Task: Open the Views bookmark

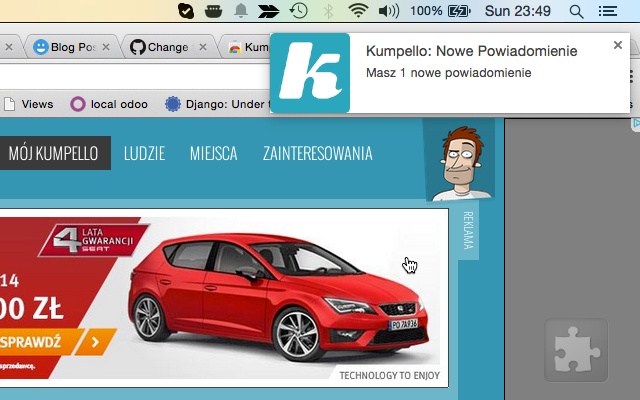Action: (29, 104)
